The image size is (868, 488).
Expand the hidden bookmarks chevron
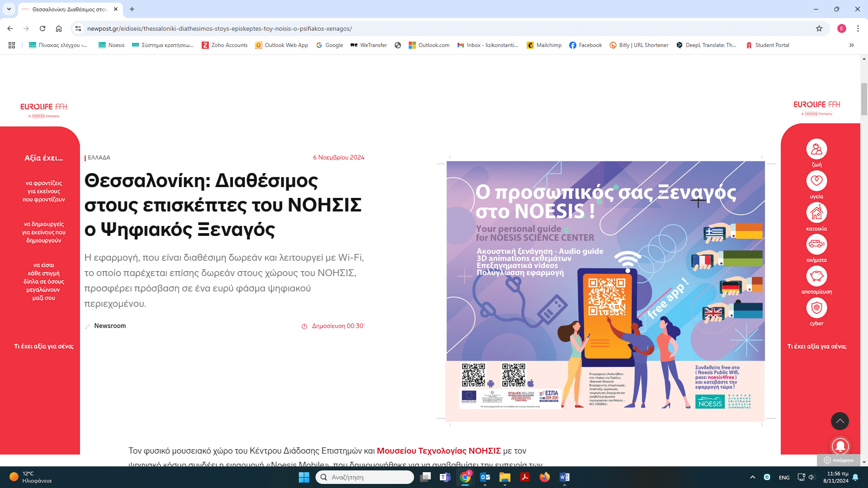852,45
